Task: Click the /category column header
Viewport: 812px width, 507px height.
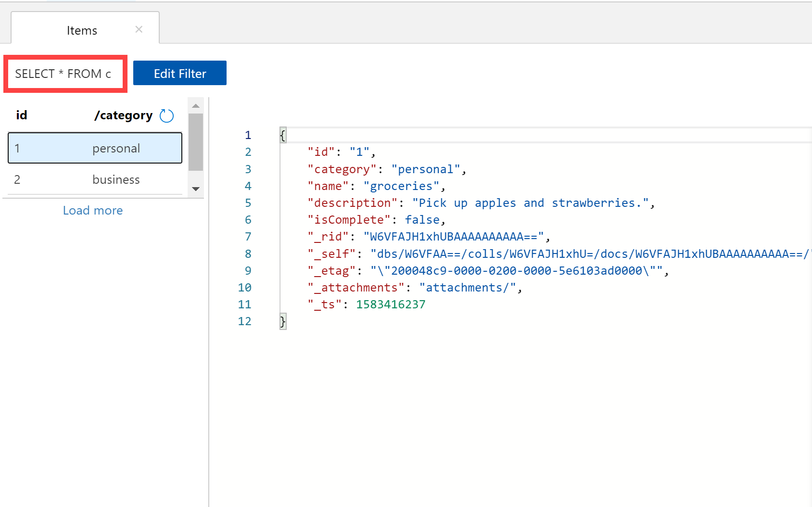Action: tap(124, 115)
